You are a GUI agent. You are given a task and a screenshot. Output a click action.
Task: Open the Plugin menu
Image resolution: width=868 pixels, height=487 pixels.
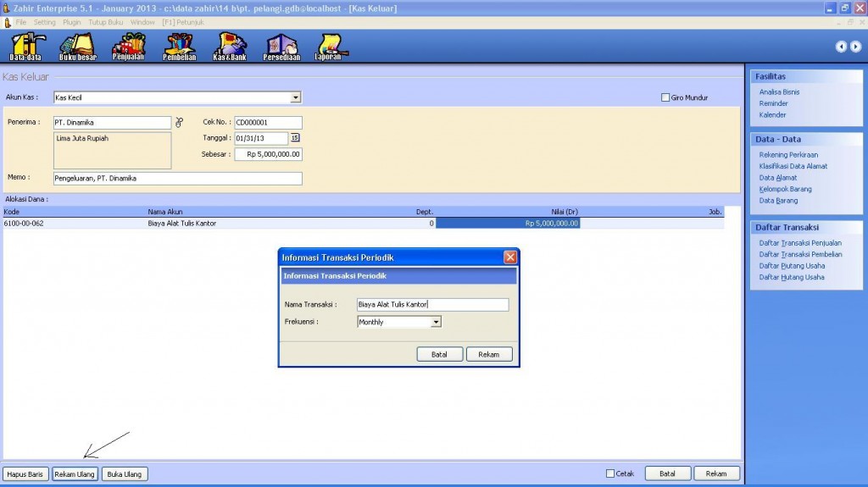pos(72,22)
